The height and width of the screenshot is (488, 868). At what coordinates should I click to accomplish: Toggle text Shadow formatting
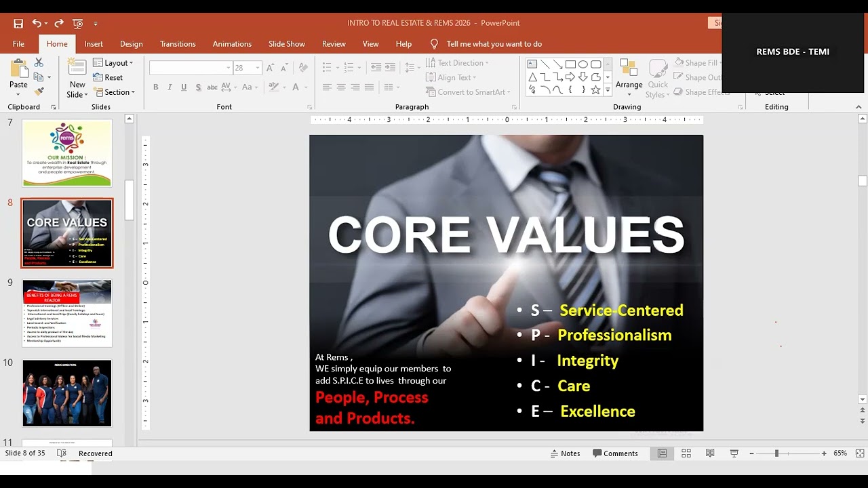[198, 87]
